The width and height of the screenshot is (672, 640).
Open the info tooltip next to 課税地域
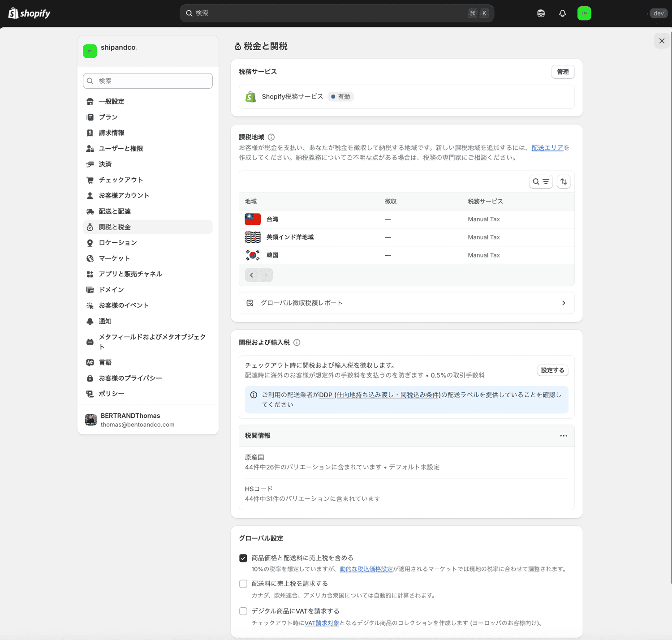271,137
